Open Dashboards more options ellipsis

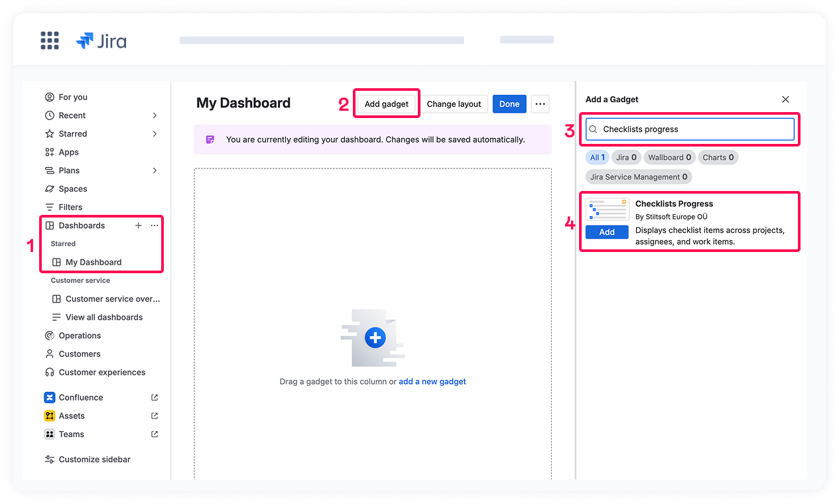[x=155, y=225]
